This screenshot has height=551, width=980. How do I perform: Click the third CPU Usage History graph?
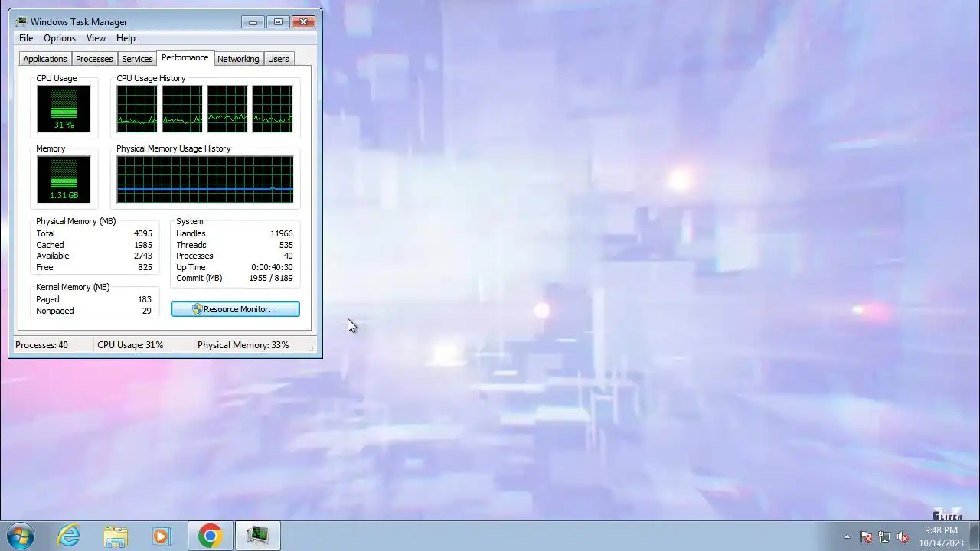pyautogui.click(x=227, y=109)
